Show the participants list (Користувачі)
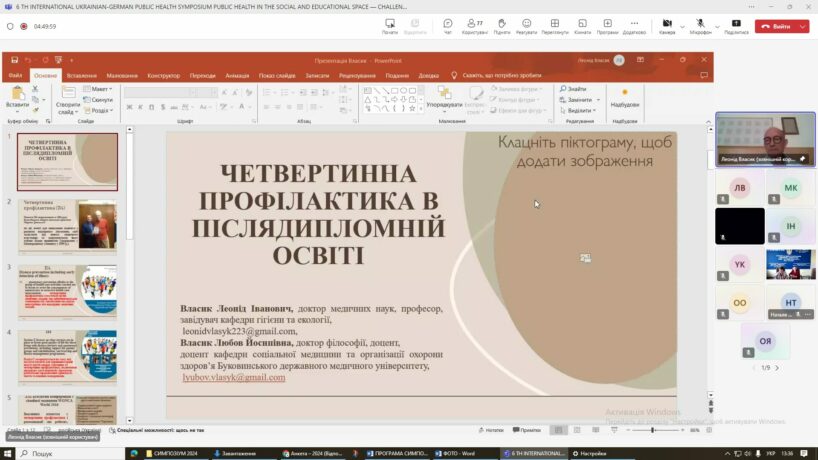 coord(475,23)
